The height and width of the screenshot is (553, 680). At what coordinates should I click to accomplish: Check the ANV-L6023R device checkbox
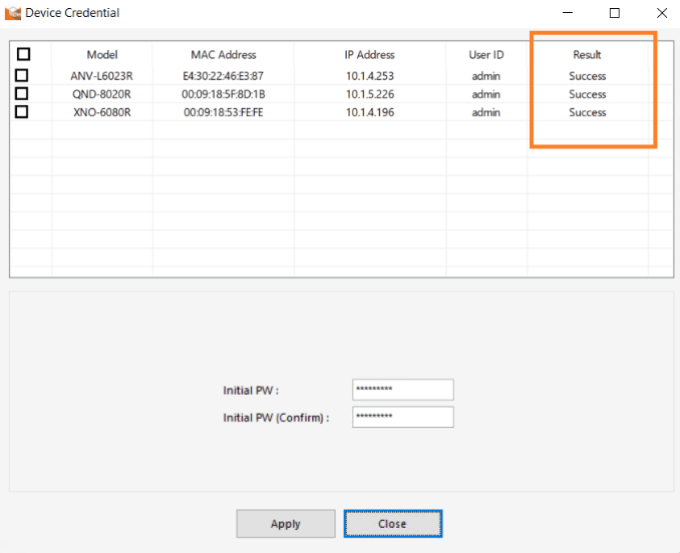click(x=22, y=76)
